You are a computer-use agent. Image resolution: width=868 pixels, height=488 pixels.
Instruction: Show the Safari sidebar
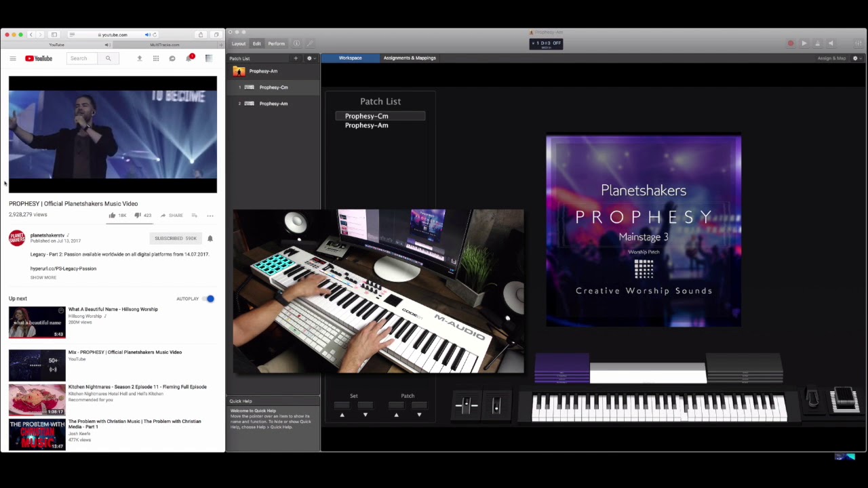click(54, 35)
